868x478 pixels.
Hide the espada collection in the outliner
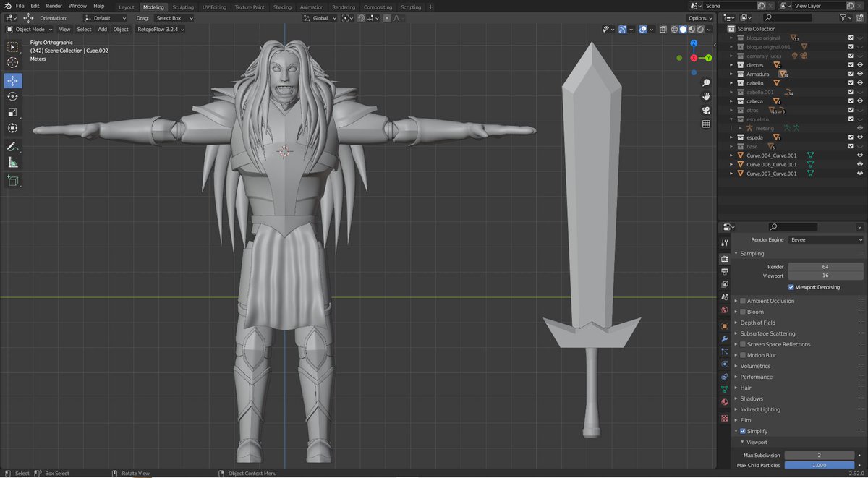860,137
